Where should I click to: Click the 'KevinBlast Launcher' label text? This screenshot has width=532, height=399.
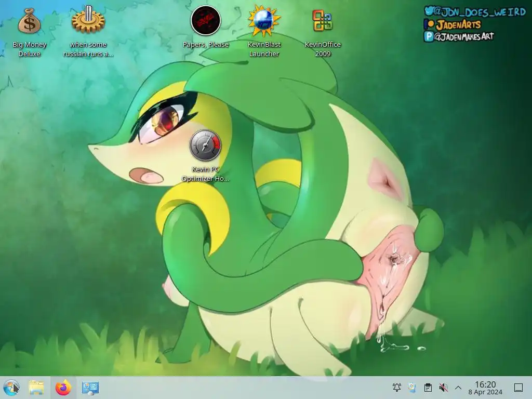pos(264,49)
